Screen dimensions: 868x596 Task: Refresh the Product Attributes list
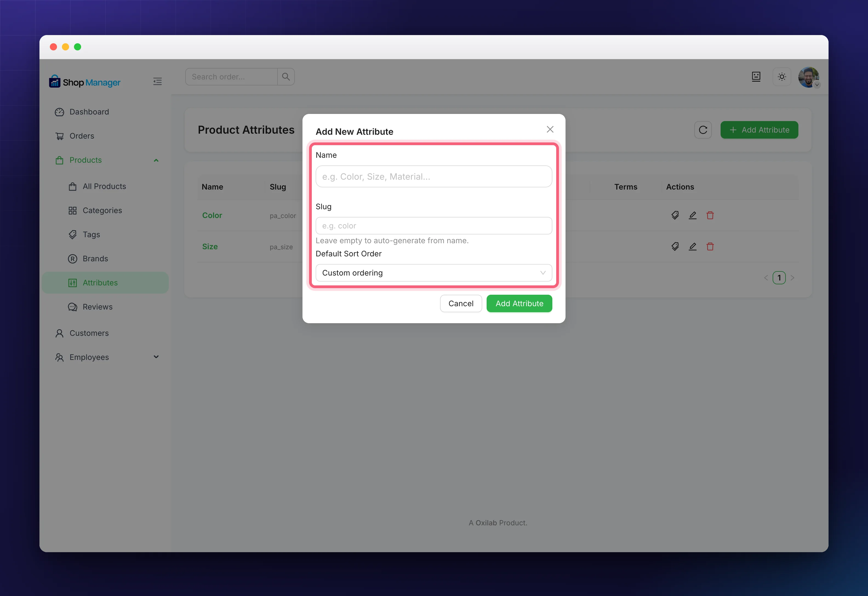703,130
